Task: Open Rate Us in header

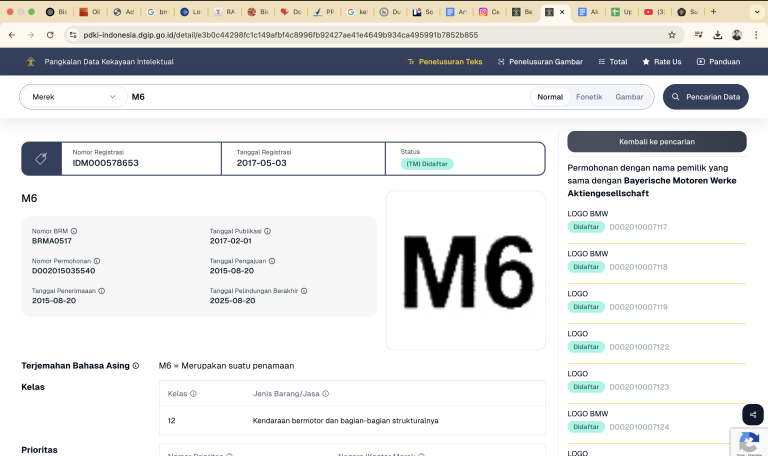Action: point(662,62)
